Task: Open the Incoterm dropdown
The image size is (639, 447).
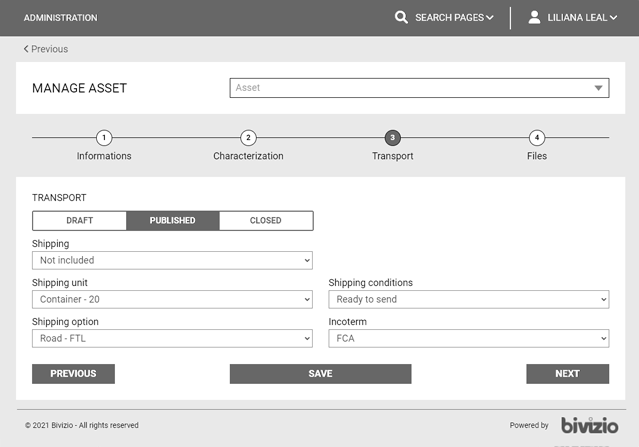Action: coord(468,339)
